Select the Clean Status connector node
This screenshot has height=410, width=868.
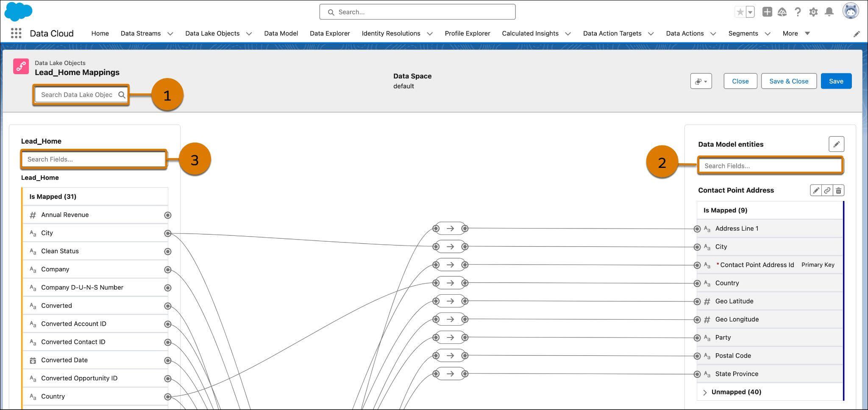click(168, 251)
